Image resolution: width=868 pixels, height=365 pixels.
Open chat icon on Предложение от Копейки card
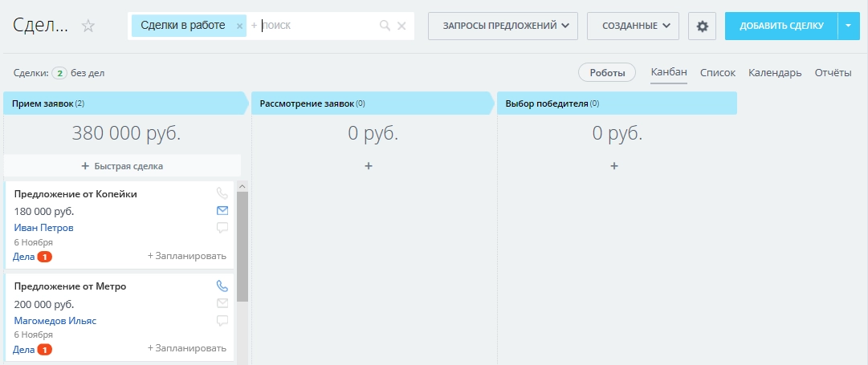tap(222, 228)
